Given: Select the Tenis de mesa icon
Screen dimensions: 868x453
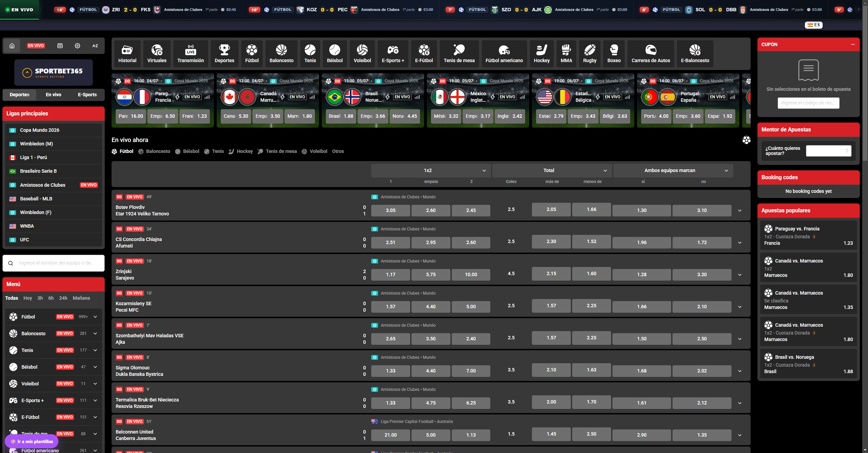Looking at the screenshot, I should [x=459, y=54].
